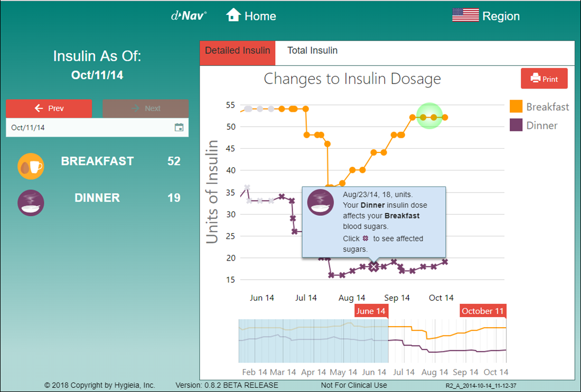Click the Insulin As Of heading
581x392 pixels.
[97, 56]
